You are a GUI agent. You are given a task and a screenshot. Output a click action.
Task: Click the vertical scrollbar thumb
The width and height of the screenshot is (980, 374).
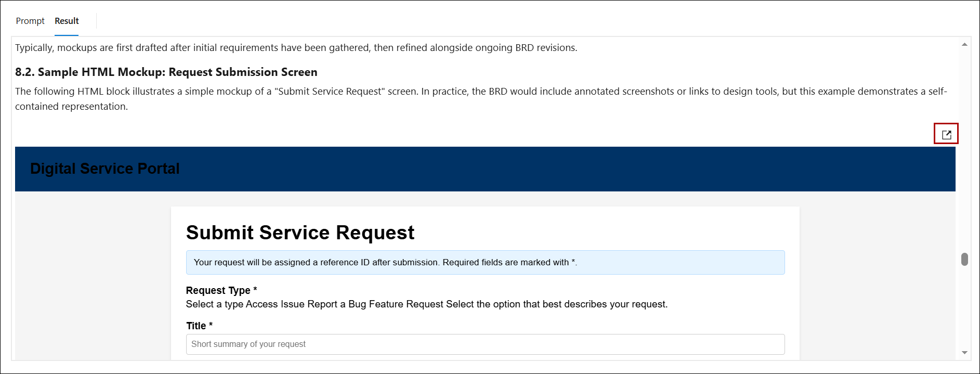click(964, 259)
